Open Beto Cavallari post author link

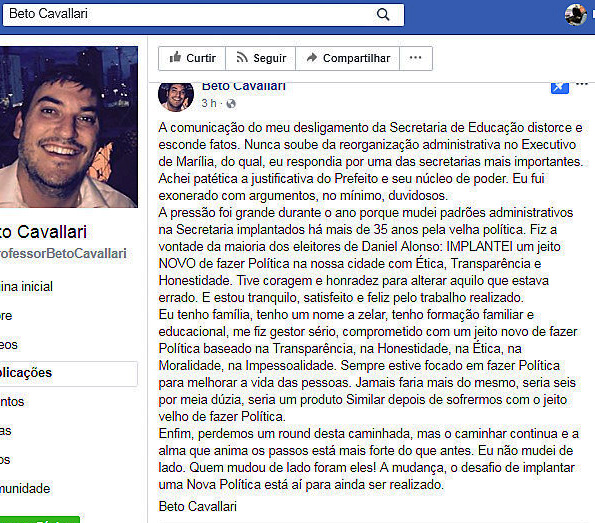[x=244, y=87]
